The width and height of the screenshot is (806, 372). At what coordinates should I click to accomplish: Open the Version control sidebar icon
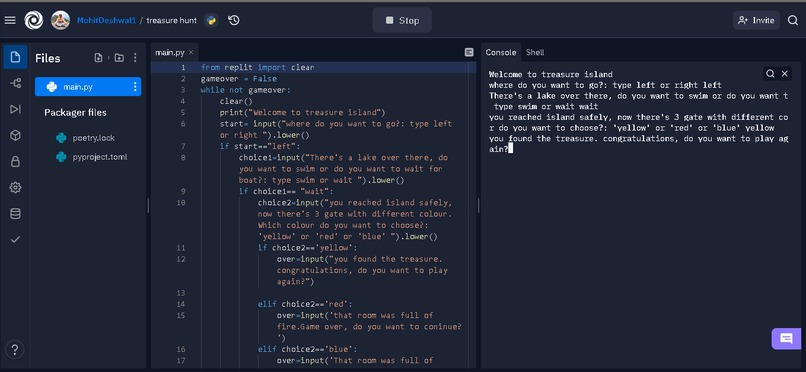pos(15,83)
